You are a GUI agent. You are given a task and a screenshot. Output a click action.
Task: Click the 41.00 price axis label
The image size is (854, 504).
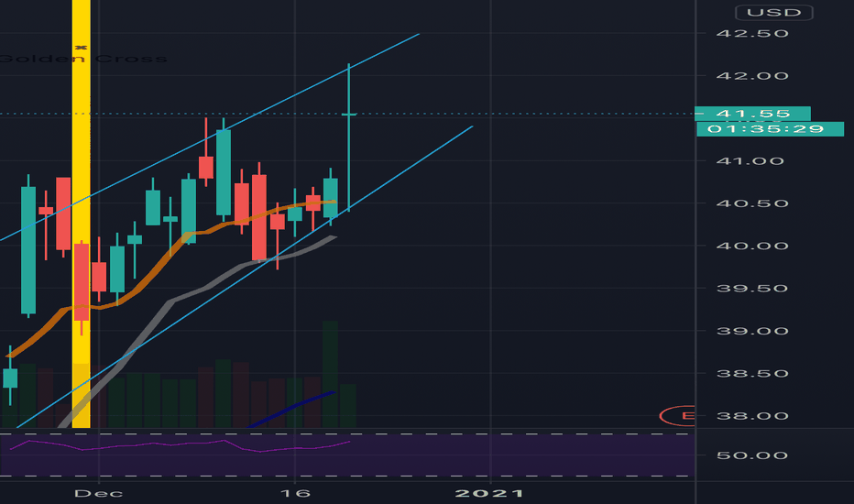point(750,161)
